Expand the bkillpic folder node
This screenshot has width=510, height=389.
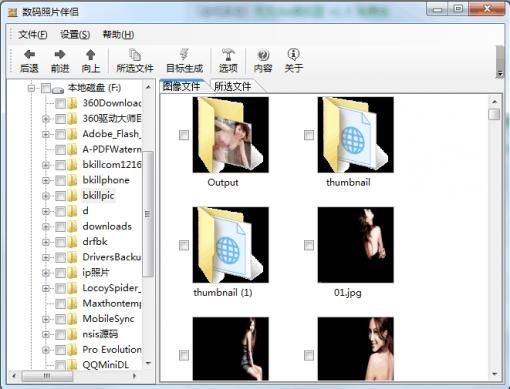click(46, 196)
